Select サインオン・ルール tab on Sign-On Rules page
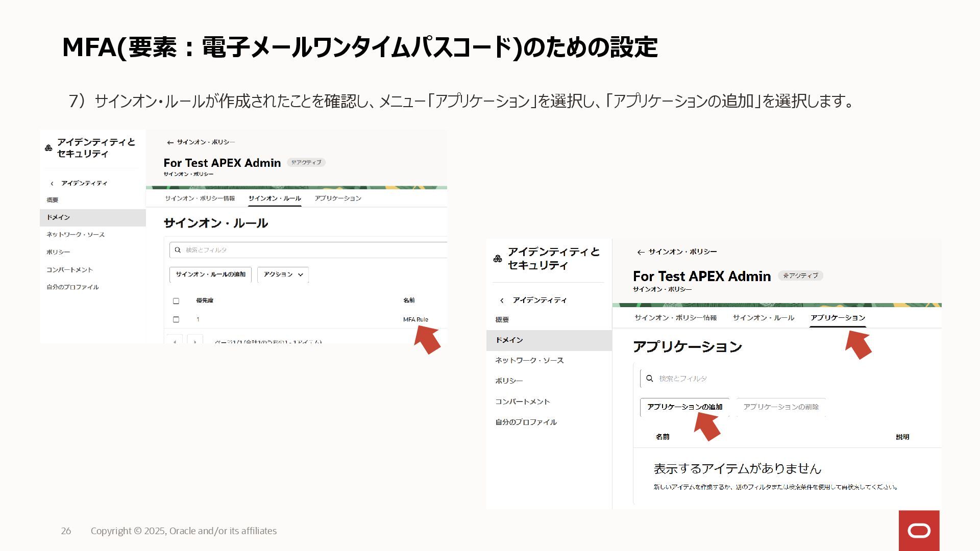 coord(275,198)
